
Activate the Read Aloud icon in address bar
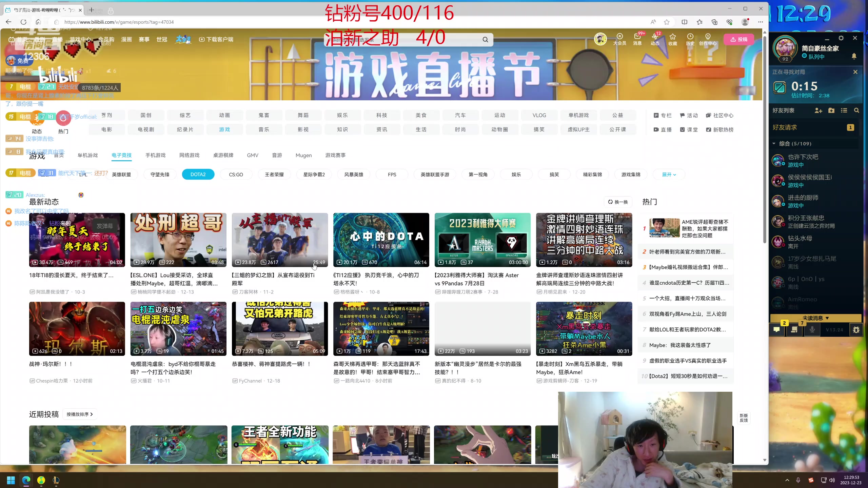click(653, 22)
